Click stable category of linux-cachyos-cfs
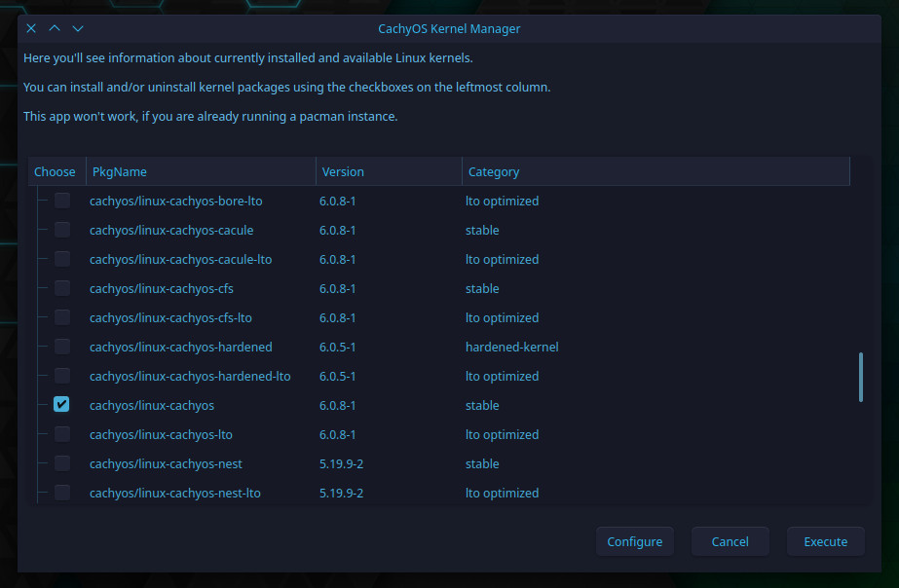Image resolution: width=899 pixels, height=588 pixels. tap(482, 289)
